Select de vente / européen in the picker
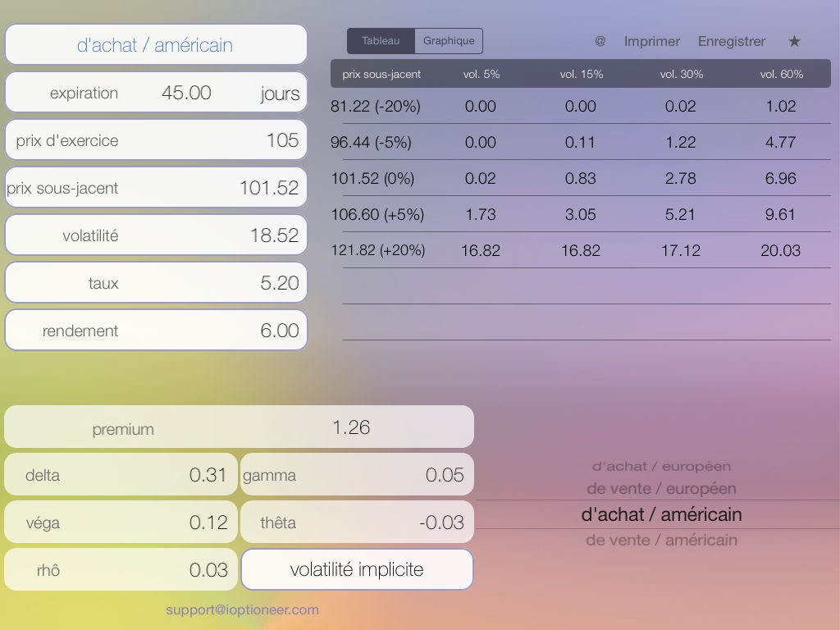 pyautogui.click(x=661, y=489)
